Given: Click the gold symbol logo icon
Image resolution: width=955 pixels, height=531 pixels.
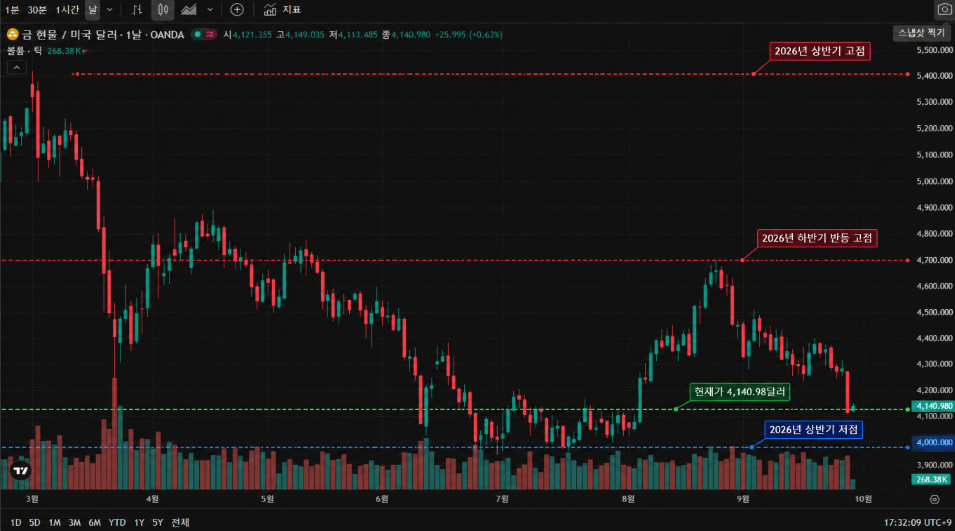Looking at the screenshot, I should point(12,35).
